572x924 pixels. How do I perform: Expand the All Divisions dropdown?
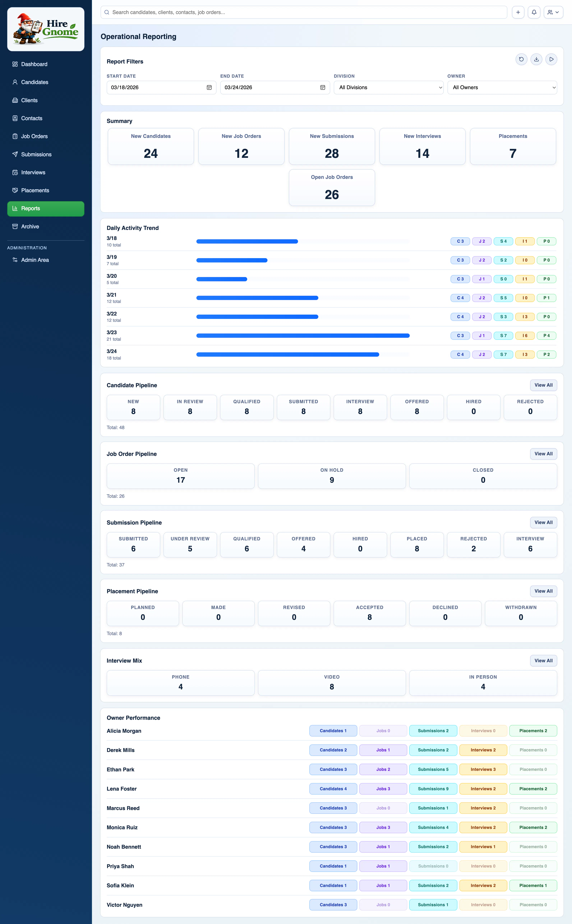click(389, 87)
